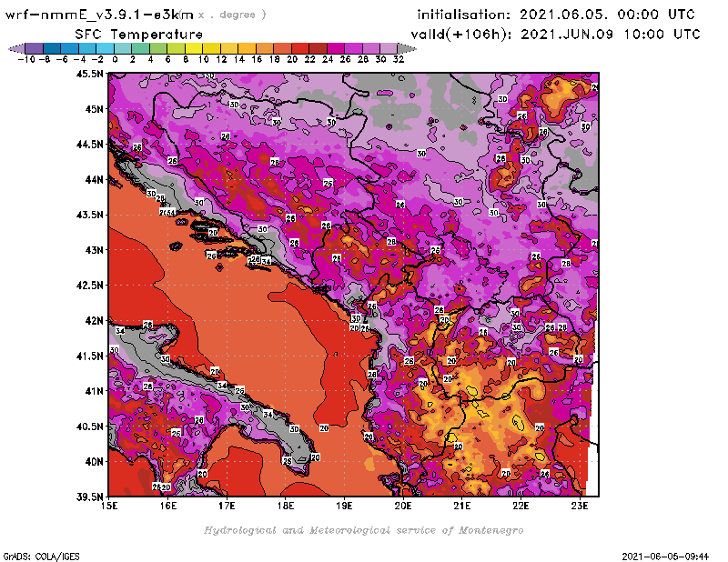Click the '19E' longitude axis label
This screenshot has width=728, height=562.
(x=344, y=506)
